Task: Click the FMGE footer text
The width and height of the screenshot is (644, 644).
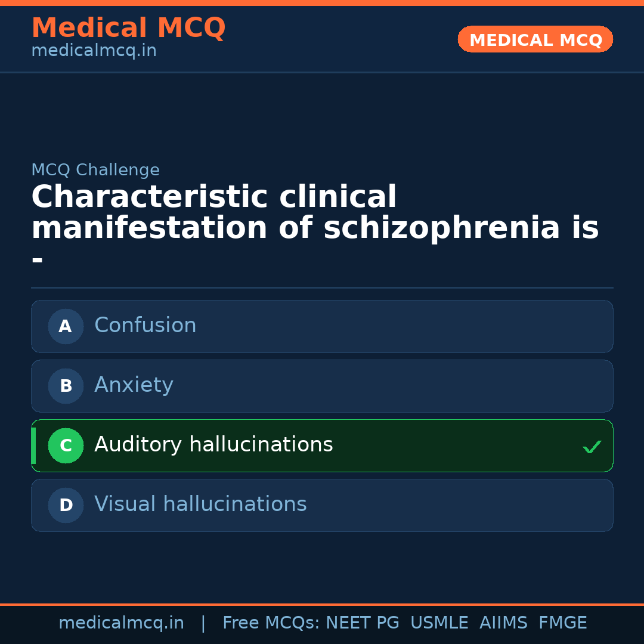Action: [x=563, y=623]
